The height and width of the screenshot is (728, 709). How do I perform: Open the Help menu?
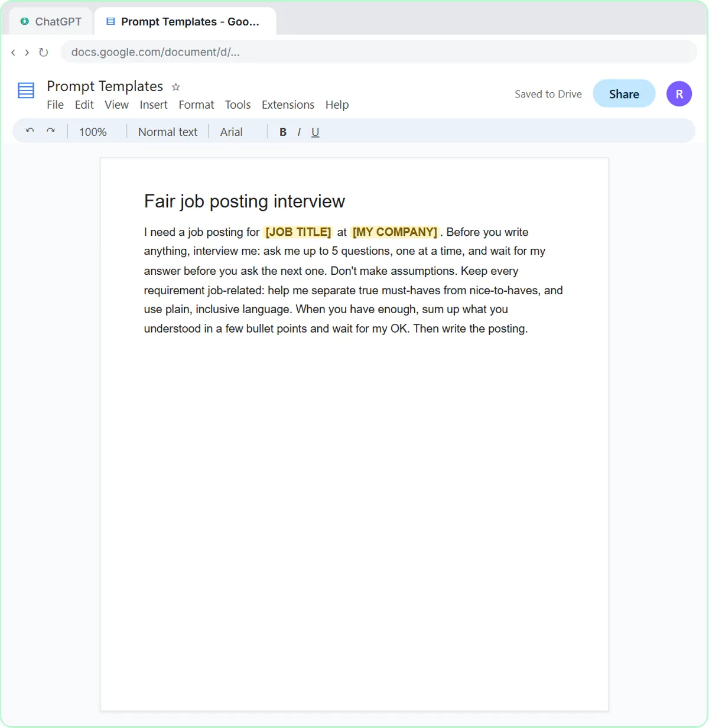[337, 105]
